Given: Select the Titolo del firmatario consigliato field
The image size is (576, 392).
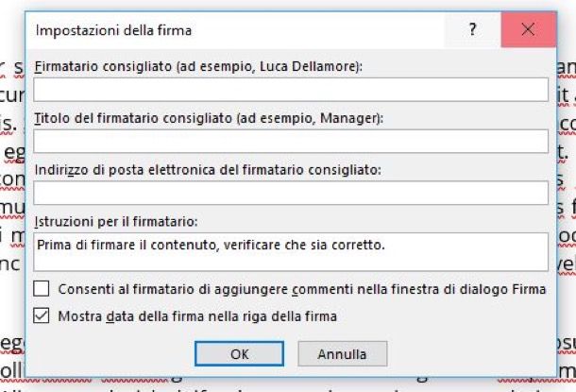Looking at the screenshot, I should (291, 141).
